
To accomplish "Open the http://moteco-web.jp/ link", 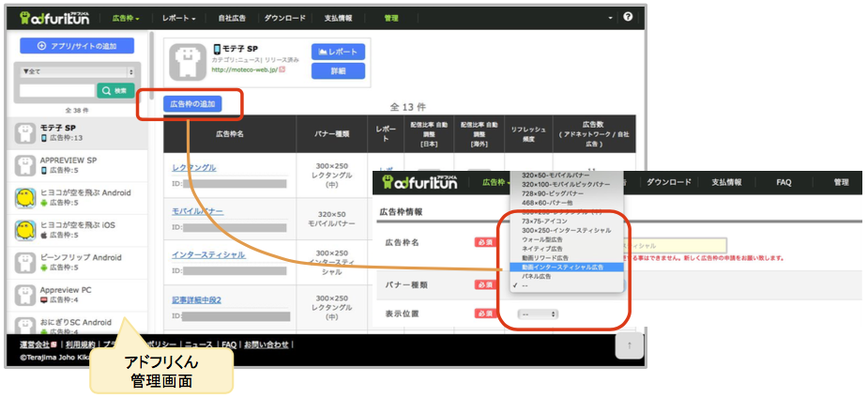I will pos(245,70).
